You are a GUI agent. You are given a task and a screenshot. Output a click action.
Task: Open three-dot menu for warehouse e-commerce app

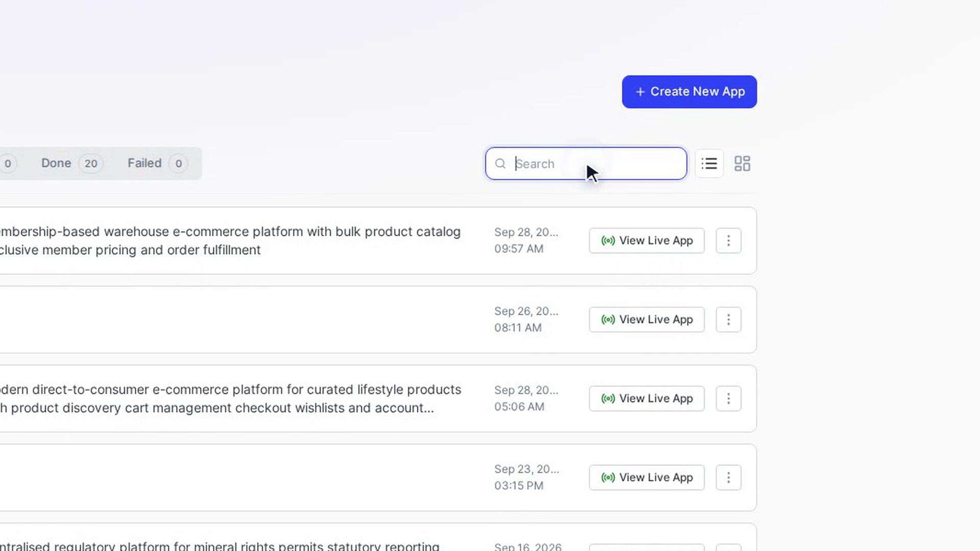point(728,240)
